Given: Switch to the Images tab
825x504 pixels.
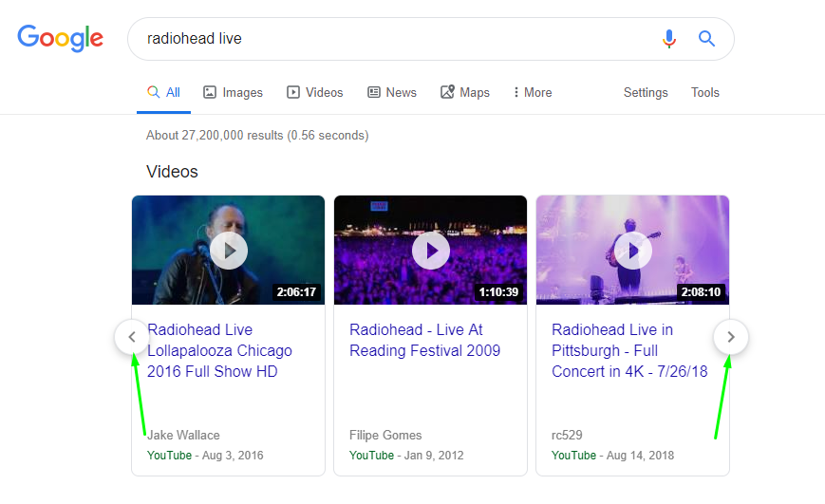Looking at the screenshot, I should 234,93.
